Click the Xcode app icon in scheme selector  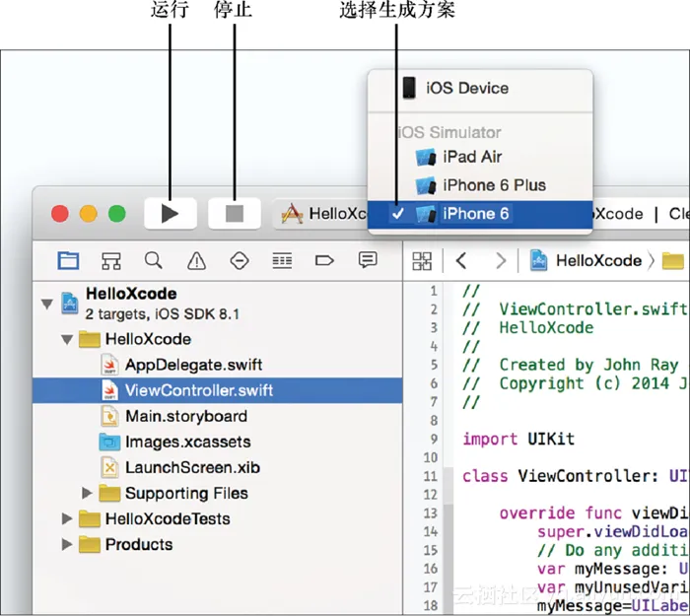point(292,214)
